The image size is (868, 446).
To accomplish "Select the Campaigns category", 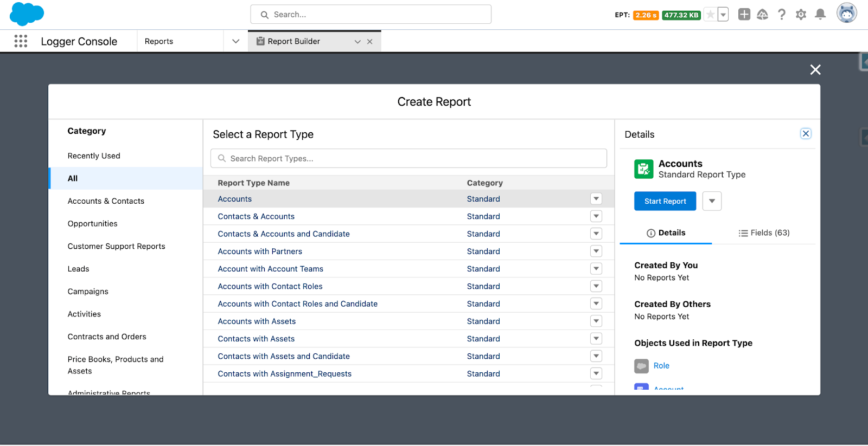I will (x=88, y=292).
